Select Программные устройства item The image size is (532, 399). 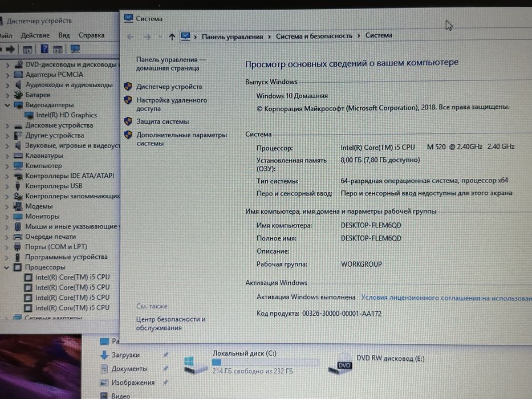pyautogui.click(x=66, y=257)
